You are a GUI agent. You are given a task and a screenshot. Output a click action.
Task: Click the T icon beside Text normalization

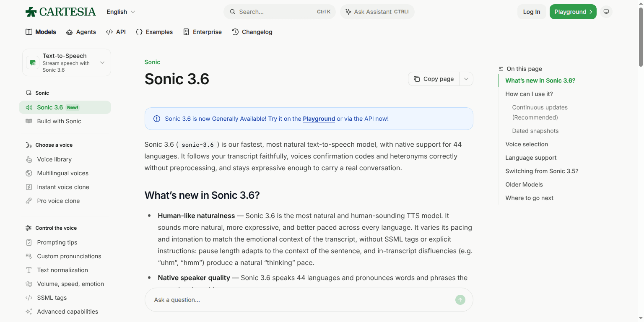(x=29, y=270)
